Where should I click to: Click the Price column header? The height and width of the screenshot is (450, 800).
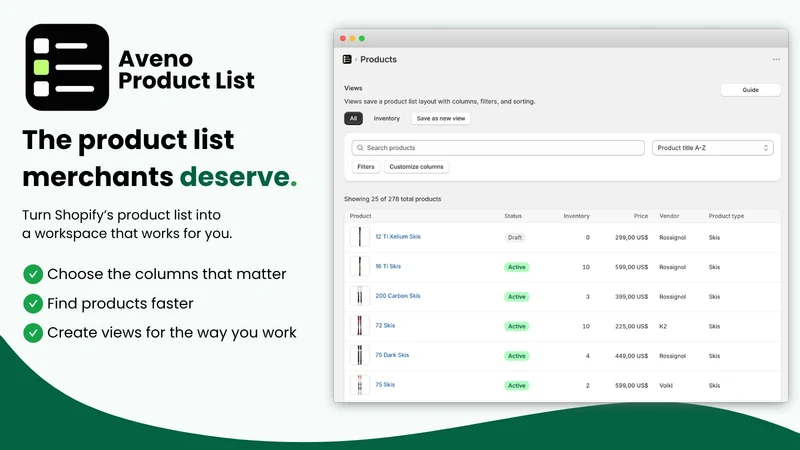click(641, 216)
